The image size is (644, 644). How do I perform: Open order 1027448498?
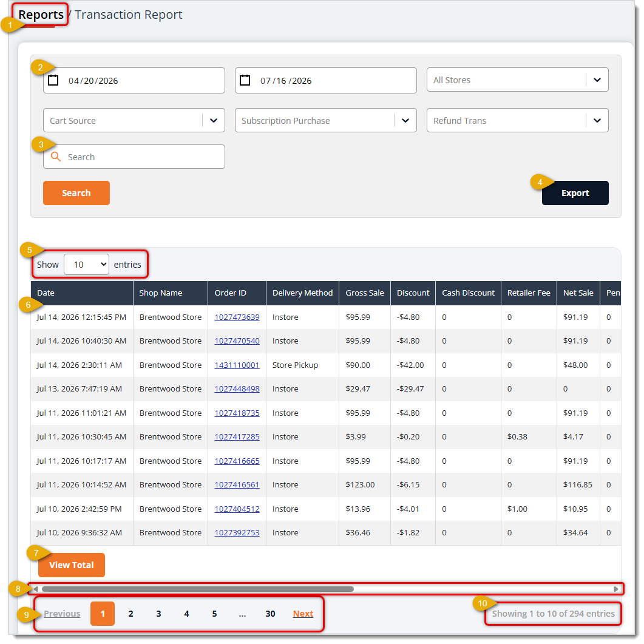[x=237, y=388]
